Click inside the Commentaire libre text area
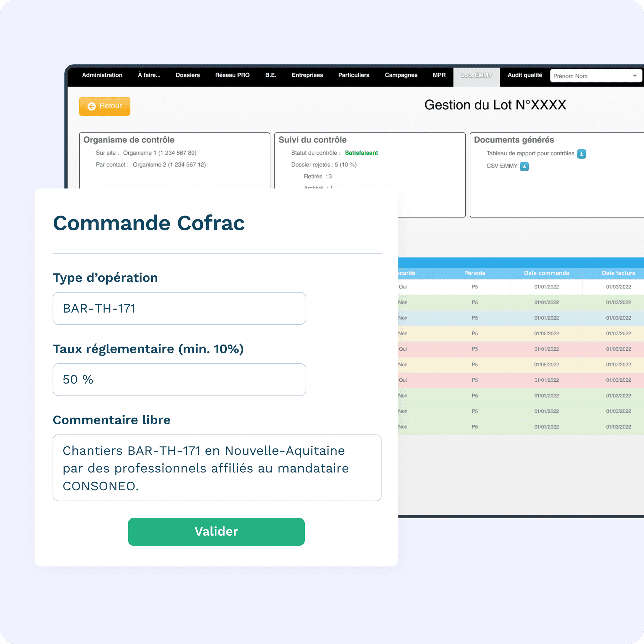644x644 pixels. point(217,468)
